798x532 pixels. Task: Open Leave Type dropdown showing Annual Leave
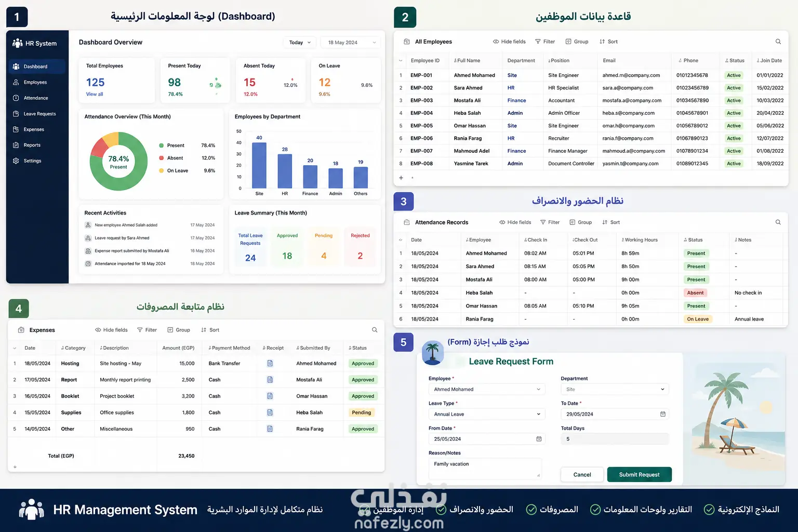(x=487, y=414)
